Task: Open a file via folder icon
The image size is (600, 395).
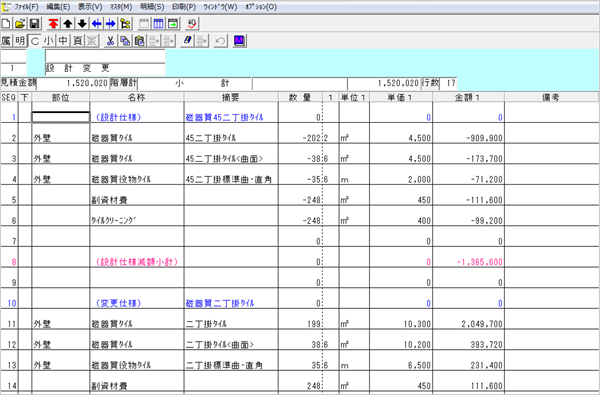Action: coord(20,24)
